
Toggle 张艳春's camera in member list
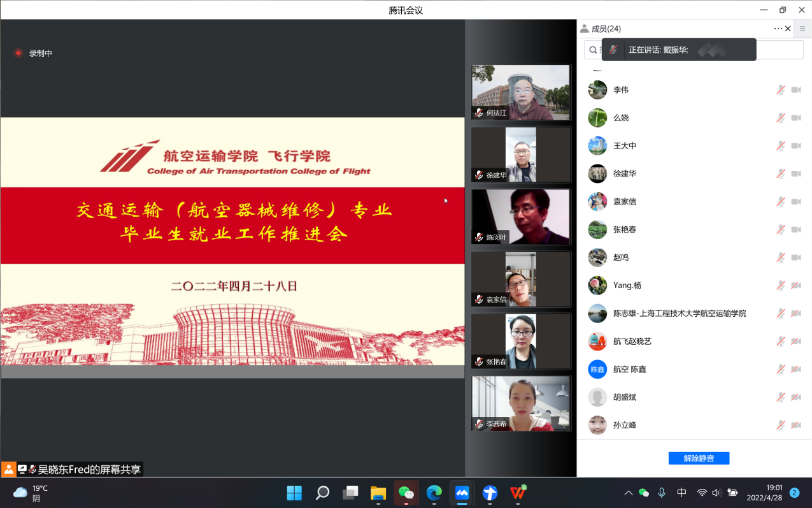pos(795,229)
